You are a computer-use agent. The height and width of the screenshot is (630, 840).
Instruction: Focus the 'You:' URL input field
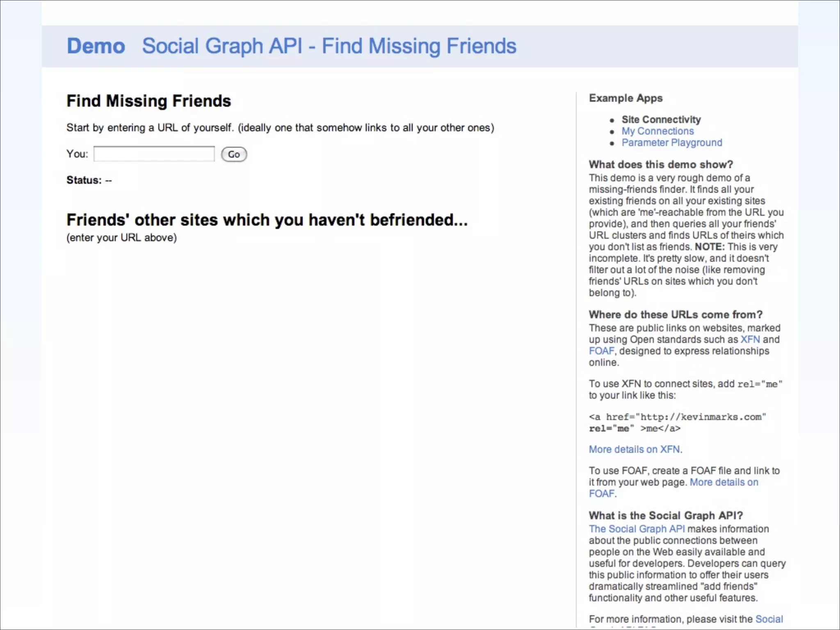(154, 154)
